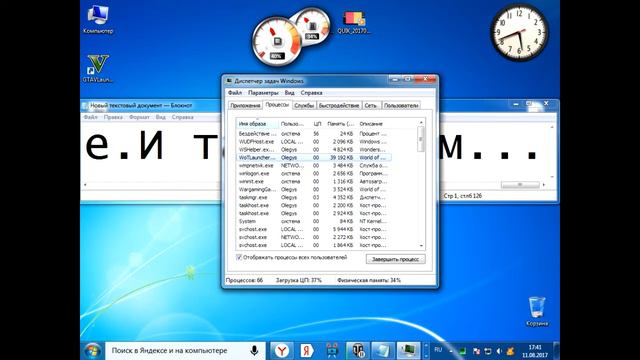640x360 pixels.
Task: Click taskbar toolbar scroll up arrow
Action: pos(426,346)
